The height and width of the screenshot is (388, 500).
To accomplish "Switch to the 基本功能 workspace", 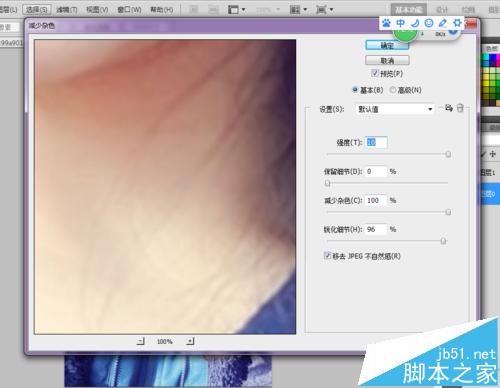I will point(409,9).
